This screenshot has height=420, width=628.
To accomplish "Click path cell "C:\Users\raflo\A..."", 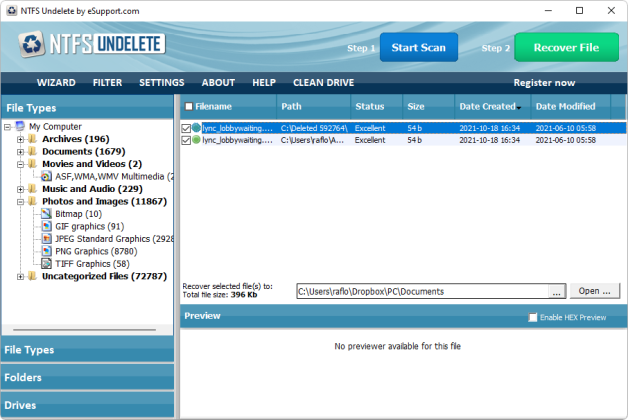I will coord(312,140).
